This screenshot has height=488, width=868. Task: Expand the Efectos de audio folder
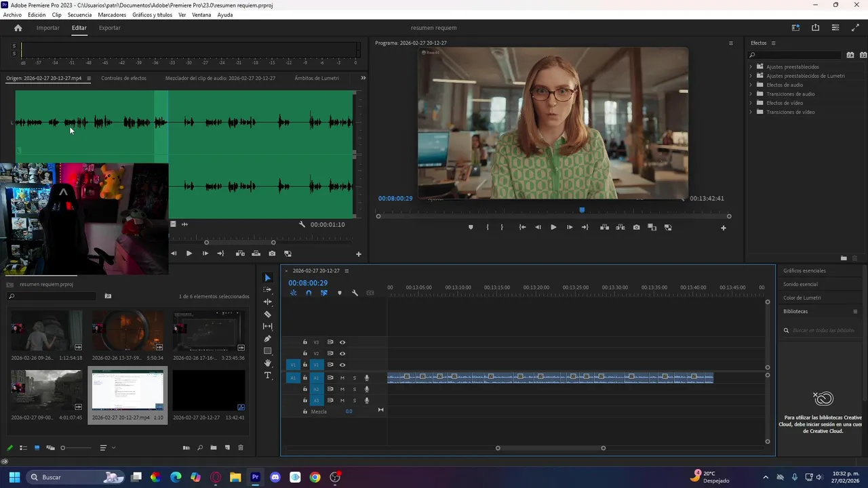[751, 85]
